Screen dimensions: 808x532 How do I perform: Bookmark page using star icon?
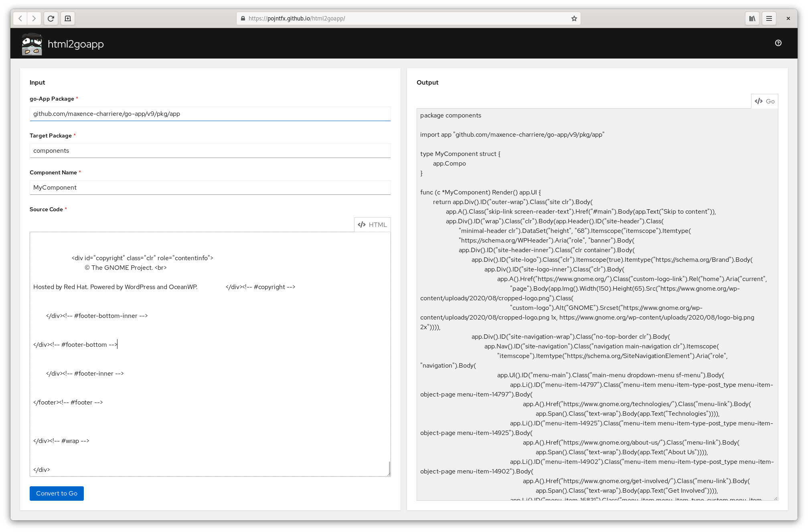click(574, 18)
